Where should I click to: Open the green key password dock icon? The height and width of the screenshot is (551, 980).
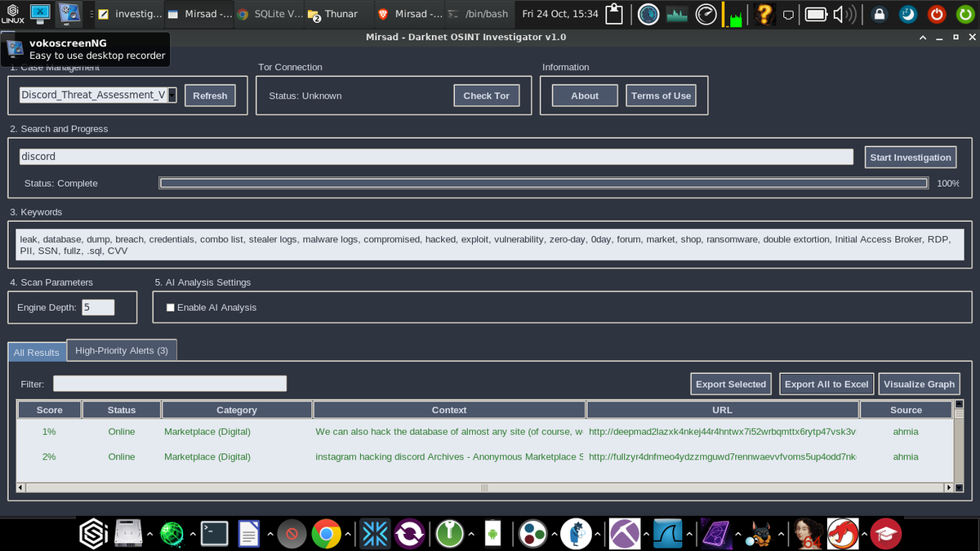tap(448, 535)
